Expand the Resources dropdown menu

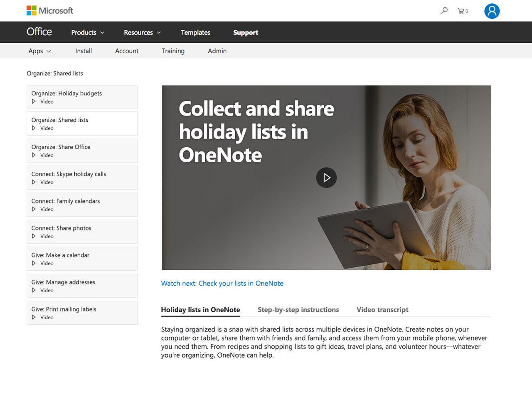click(x=142, y=32)
